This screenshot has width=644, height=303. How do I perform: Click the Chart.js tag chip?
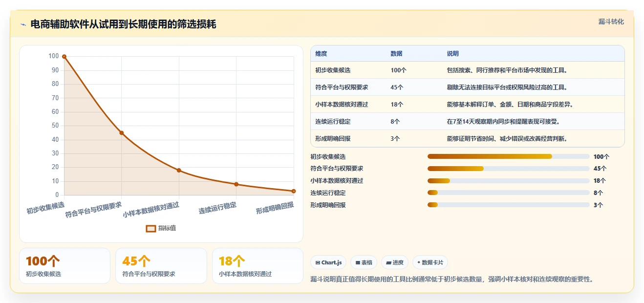[x=328, y=262]
